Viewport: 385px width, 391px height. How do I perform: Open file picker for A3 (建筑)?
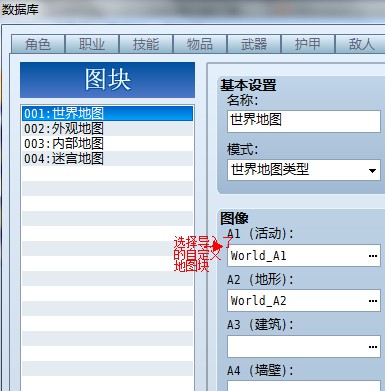(x=373, y=347)
